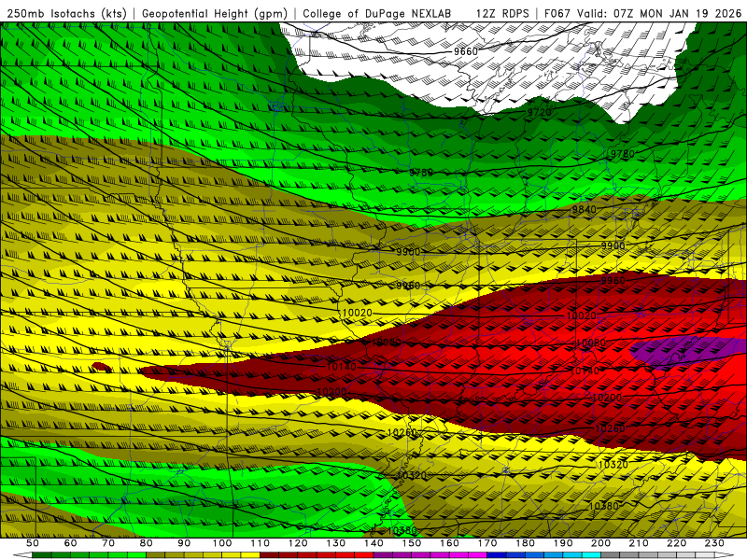This screenshot has height=560, width=747.
Task: Click the 170 value on the colorbar
Action: pyautogui.click(x=487, y=543)
